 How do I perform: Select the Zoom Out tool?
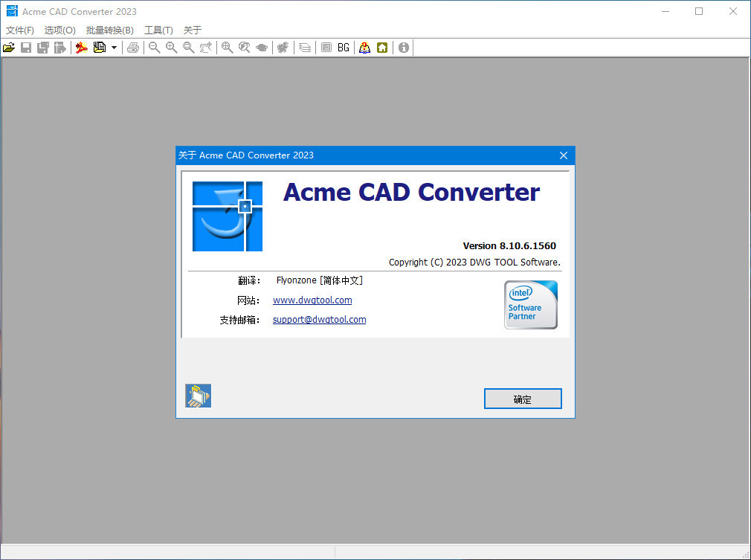154,47
